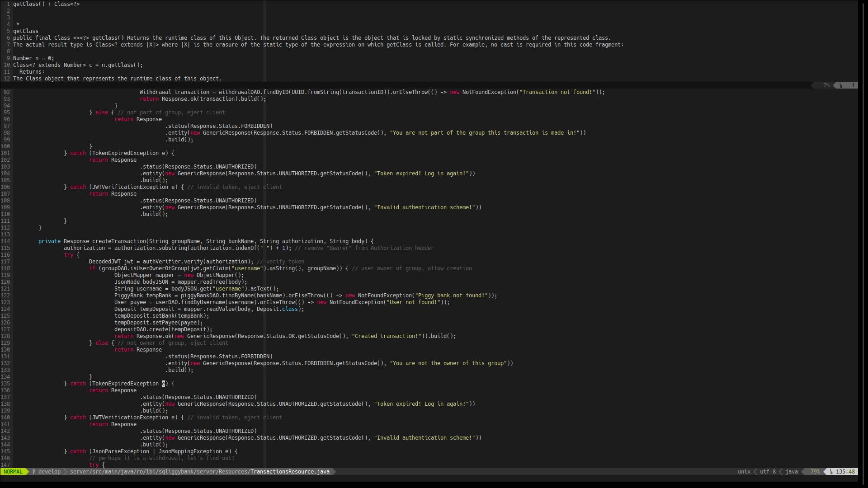This screenshot has height=488, width=868.
Task: Expand the chevron after the develop branch name
Action: click(66, 472)
